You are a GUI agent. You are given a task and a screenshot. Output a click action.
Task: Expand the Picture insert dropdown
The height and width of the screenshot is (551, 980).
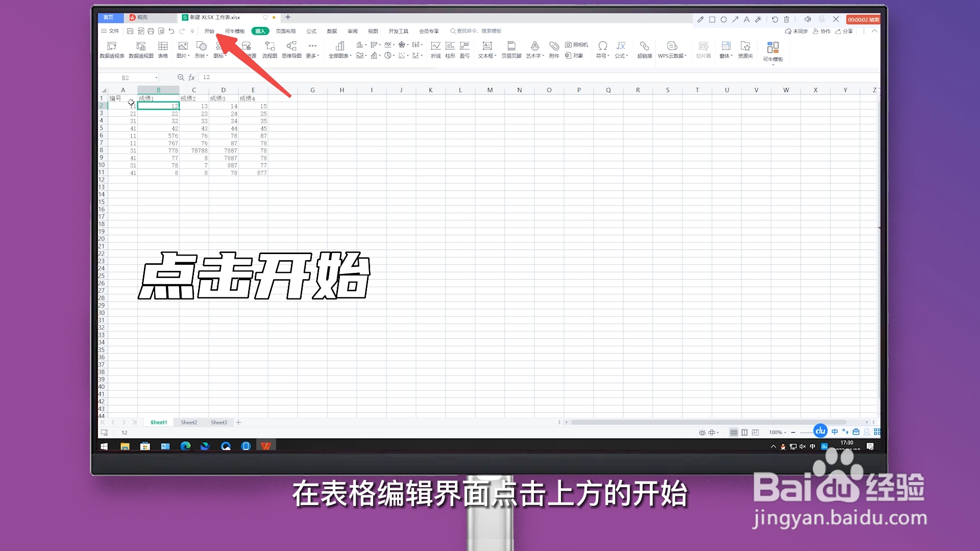point(189,56)
